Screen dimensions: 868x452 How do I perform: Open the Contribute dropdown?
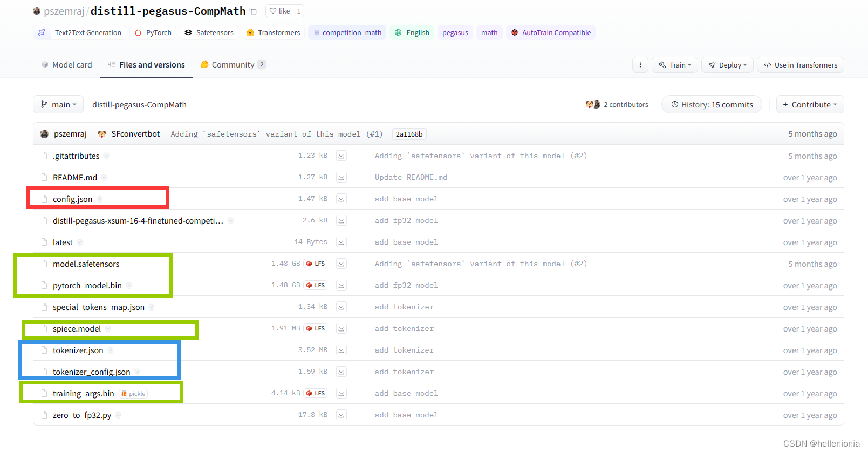click(x=810, y=104)
